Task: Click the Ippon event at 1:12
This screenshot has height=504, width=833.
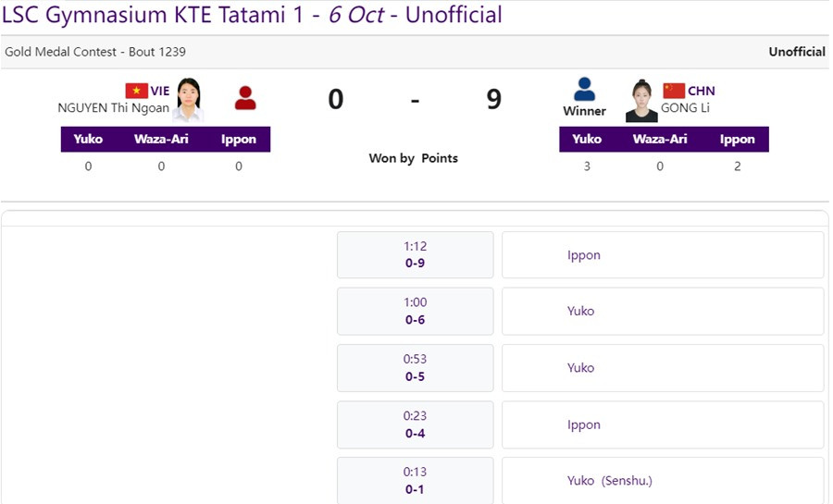Action: [x=584, y=255]
